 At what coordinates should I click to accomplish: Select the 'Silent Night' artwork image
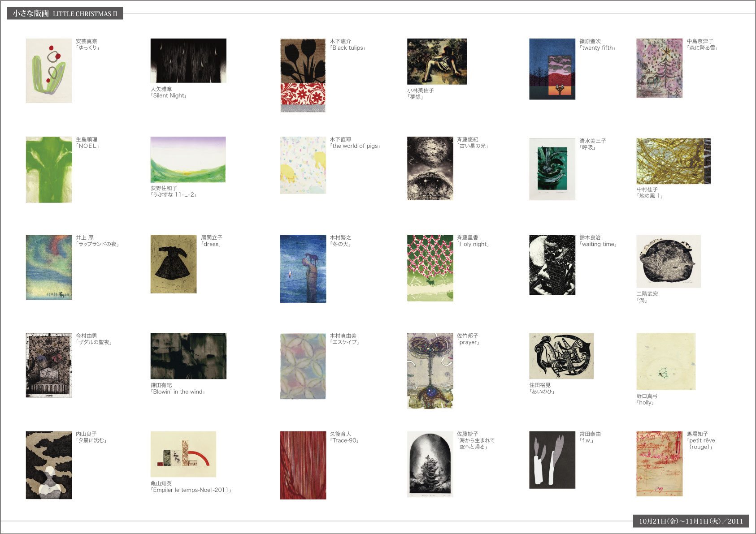point(188,60)
